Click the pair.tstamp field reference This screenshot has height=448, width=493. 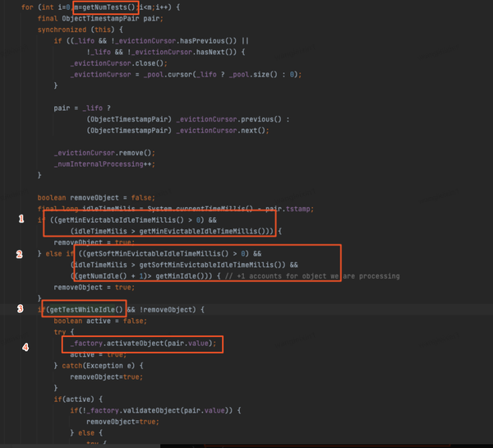(x=288, y=209)
